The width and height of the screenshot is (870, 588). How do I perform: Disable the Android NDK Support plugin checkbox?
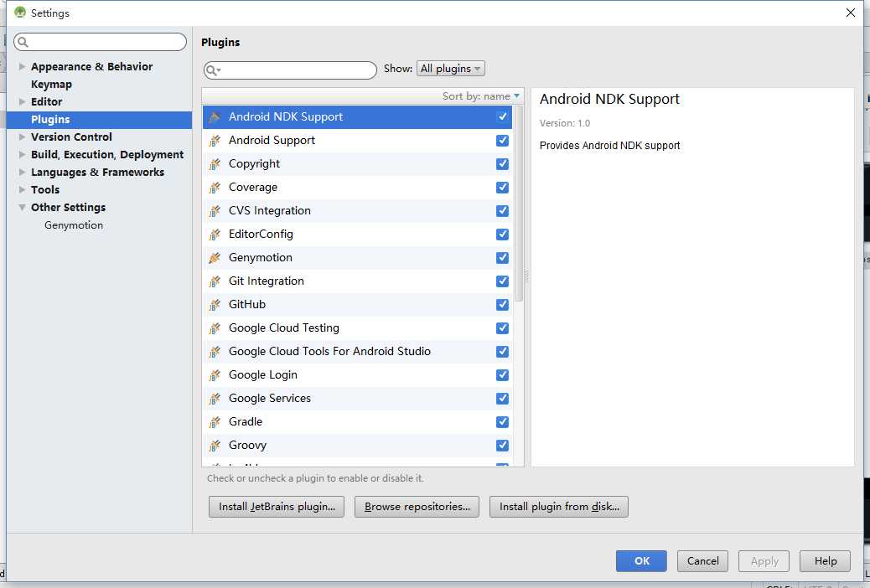click(x=502, y=117)
